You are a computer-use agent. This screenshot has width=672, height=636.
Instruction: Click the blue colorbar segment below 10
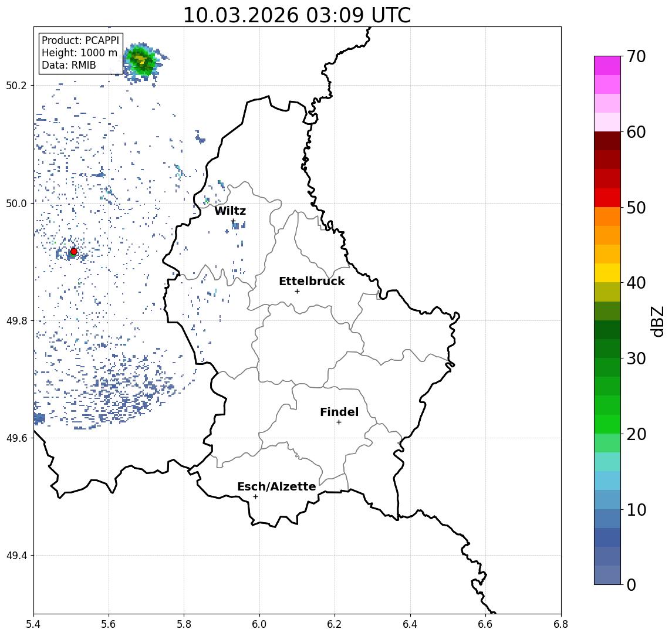(607, 518)
